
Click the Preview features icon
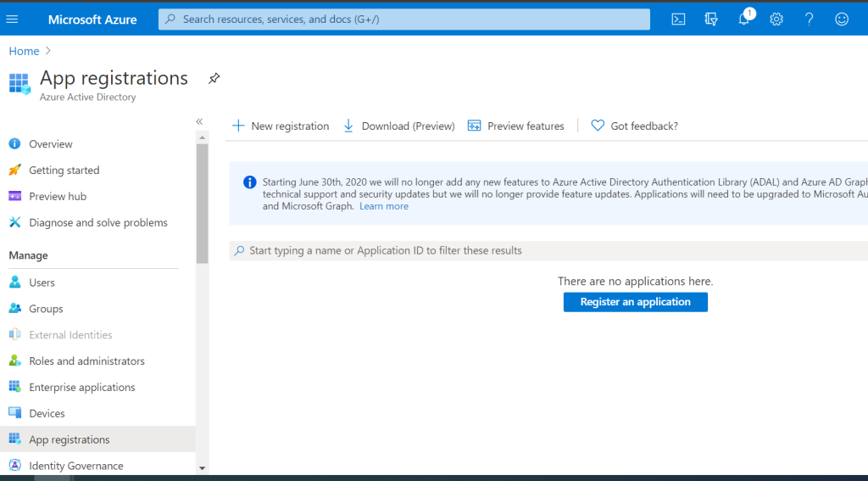coord(475,126)
